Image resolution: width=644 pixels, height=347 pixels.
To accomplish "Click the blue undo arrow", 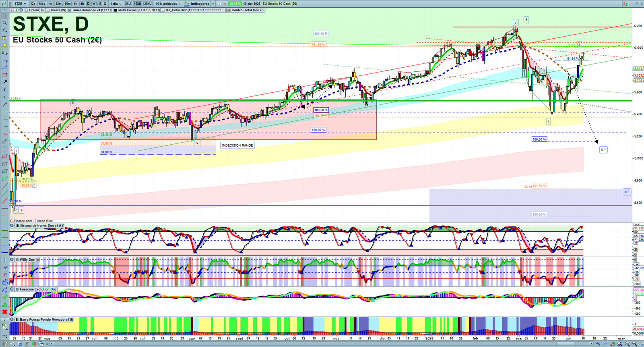I will pos(598,344).
